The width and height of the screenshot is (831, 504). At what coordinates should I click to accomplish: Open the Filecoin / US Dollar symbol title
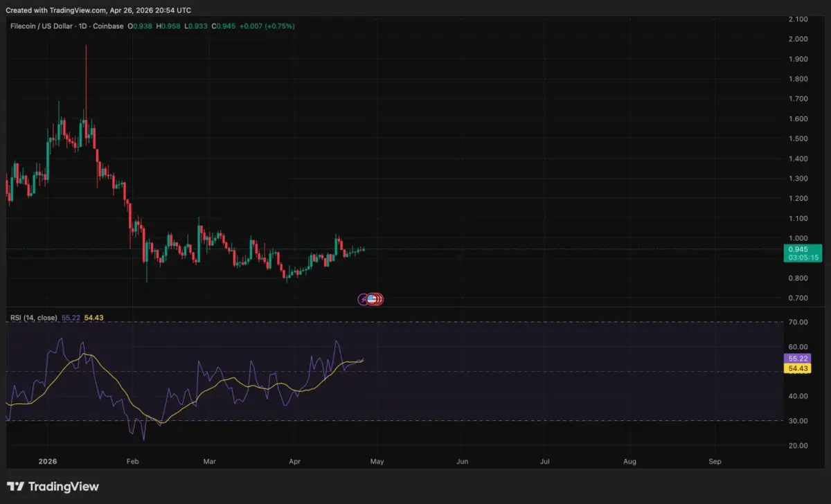[x=41, y=26]
